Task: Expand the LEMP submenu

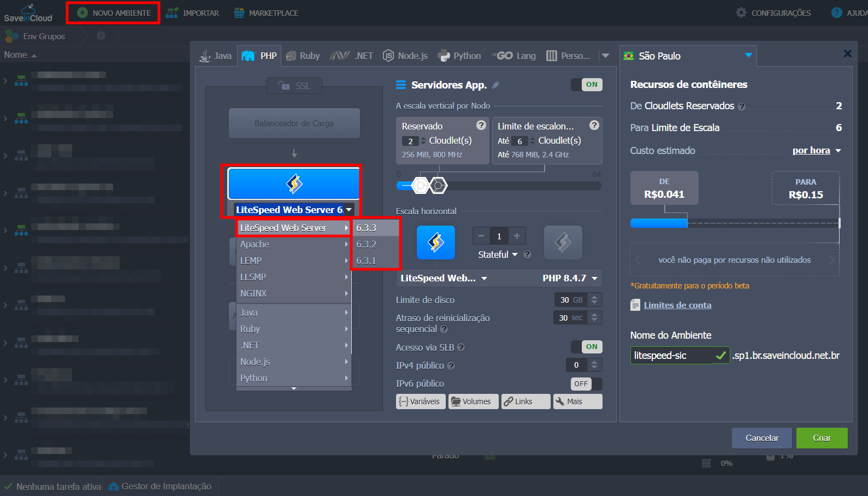Action: (294, 261)
